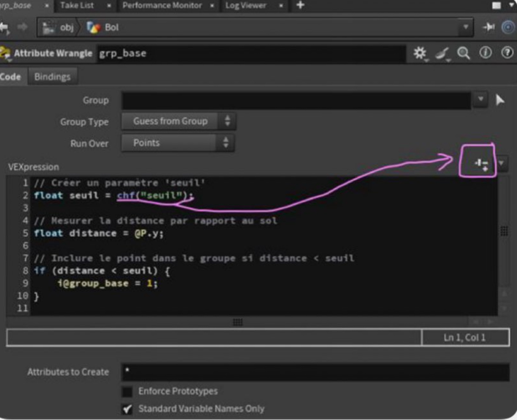Screen dimensions: 517x420
Task: Click the Attributes to Create input field
Action: coord(315,372)
